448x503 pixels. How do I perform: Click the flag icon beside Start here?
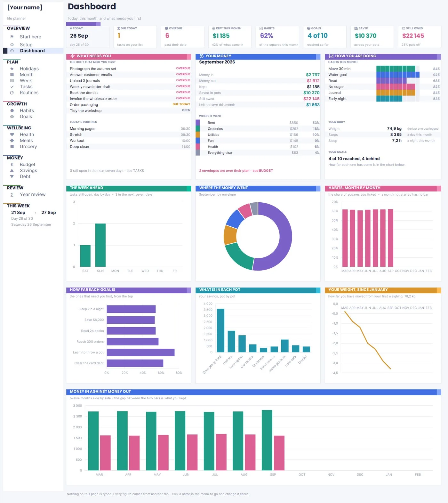[12, 37]
